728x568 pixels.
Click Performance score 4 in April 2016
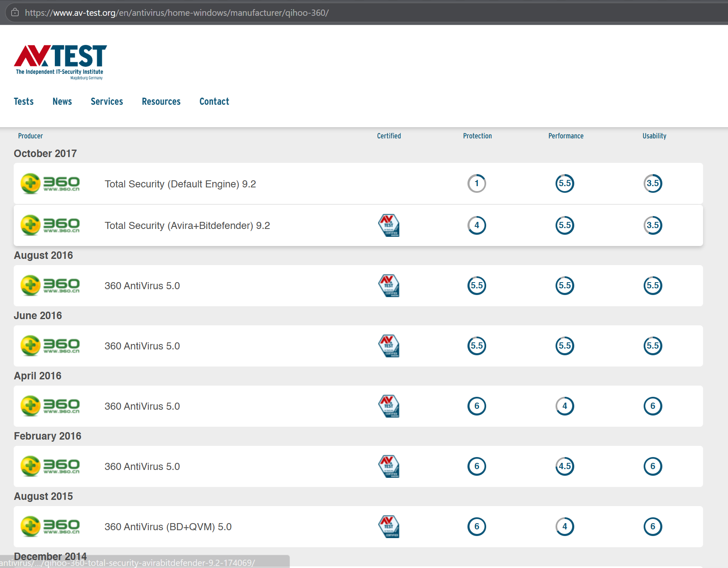click(565, 406)
